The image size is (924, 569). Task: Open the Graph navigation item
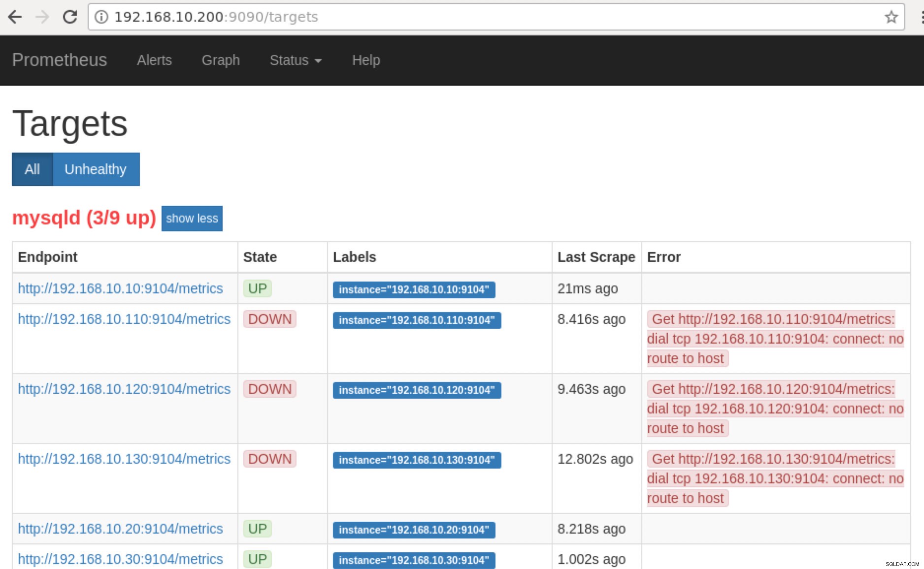coord(221,60)
